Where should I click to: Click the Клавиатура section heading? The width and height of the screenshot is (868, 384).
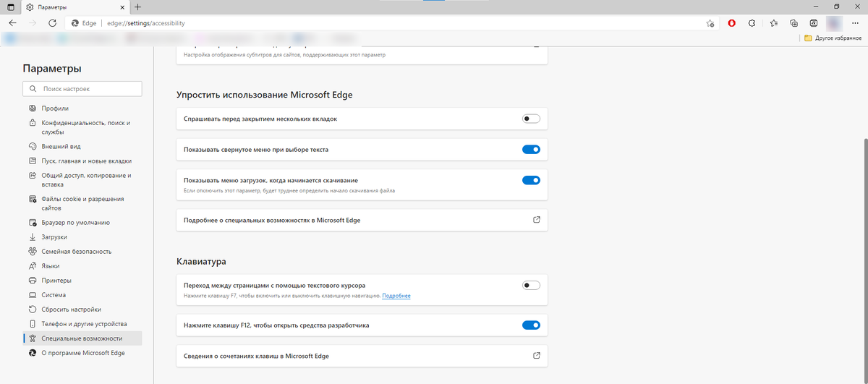pyautogui.click(x=202, y=261)
